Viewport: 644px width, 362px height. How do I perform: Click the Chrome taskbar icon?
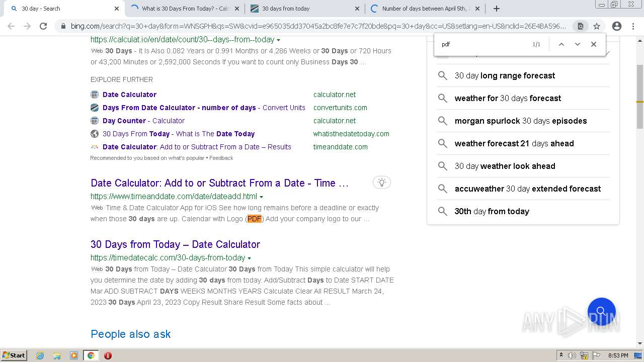click(91, 355)
